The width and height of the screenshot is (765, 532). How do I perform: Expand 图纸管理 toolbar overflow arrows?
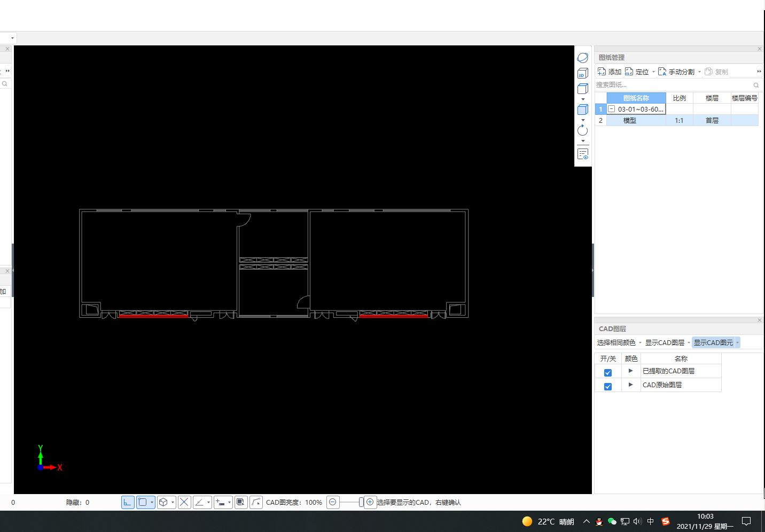click(x=759, y=71)
